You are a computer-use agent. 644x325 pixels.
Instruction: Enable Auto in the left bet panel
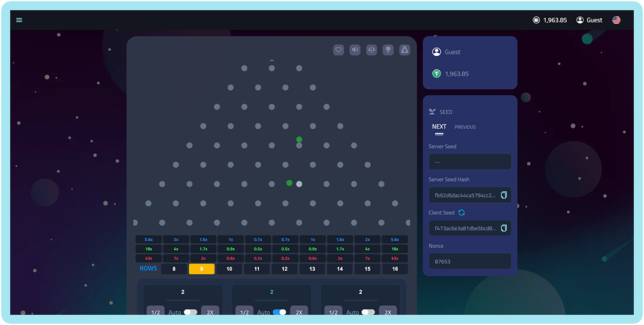point(191,312)
